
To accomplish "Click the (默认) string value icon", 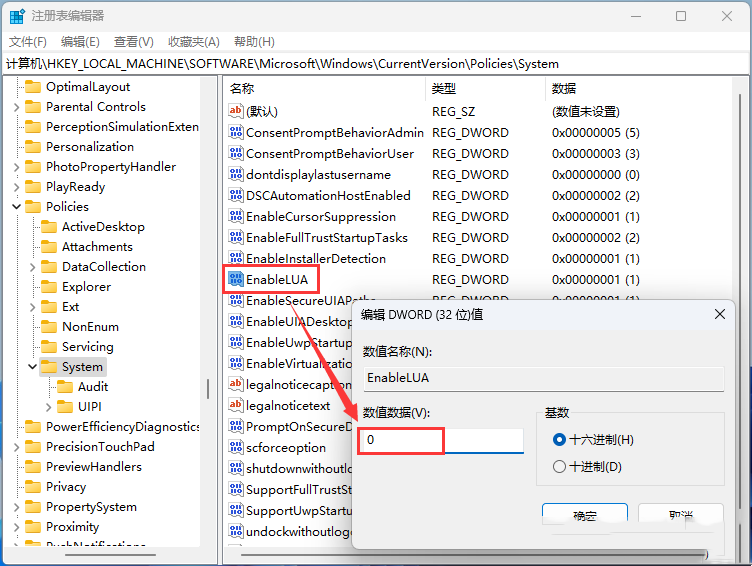I will pos(235,111).
